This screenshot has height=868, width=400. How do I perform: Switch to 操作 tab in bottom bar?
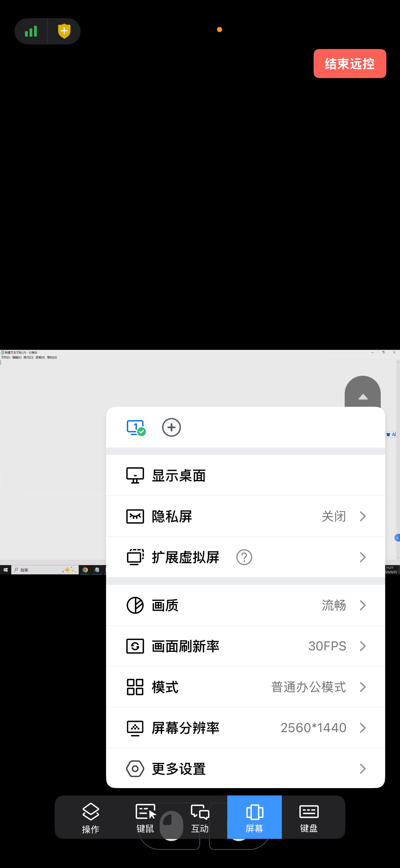coord(91,817)
